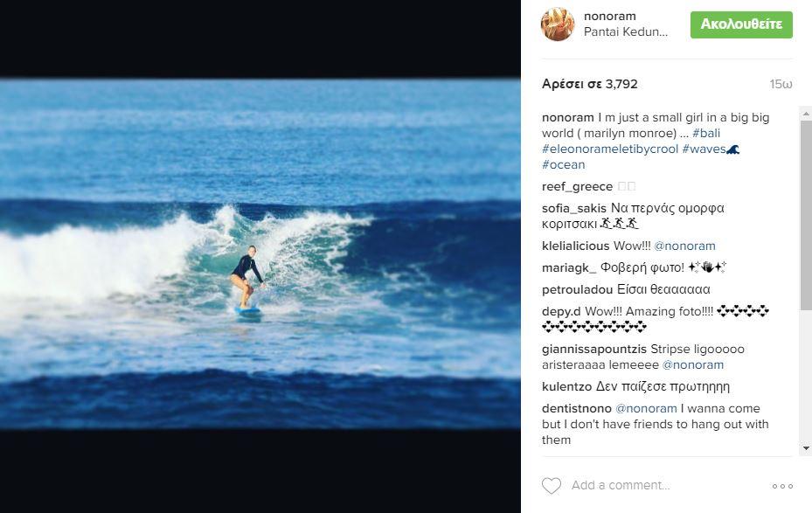Click the comments scrollbar thumb
Viewport: 812px width, 513px height.
click(x=806, y=214)
